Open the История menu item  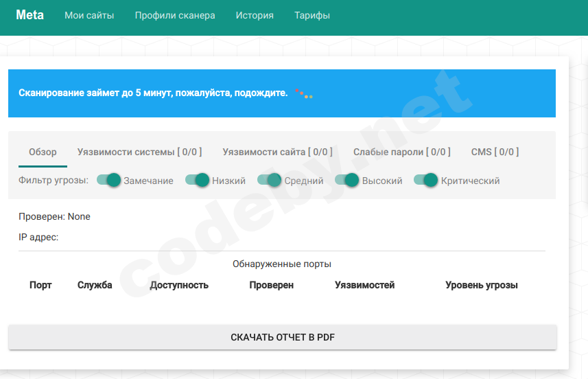255,15
